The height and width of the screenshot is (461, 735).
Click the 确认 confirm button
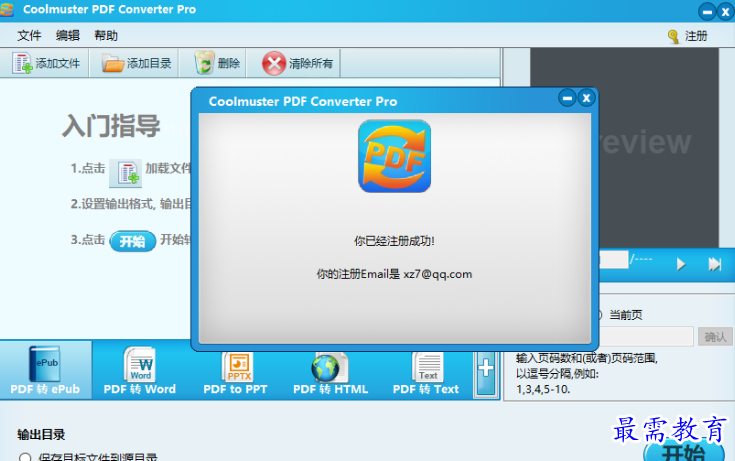pos(715,336)
